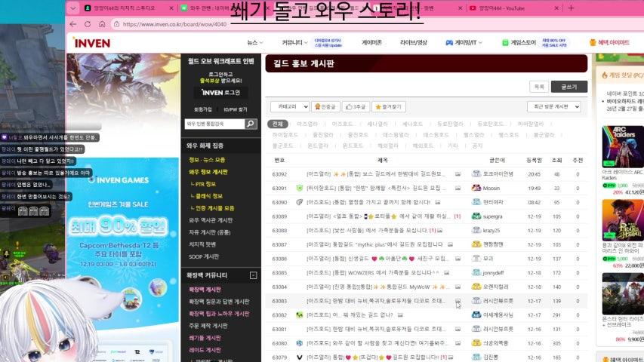
Task: Switch to the 치지직 스튜디오 browser tab
Action: coord(125,8)
